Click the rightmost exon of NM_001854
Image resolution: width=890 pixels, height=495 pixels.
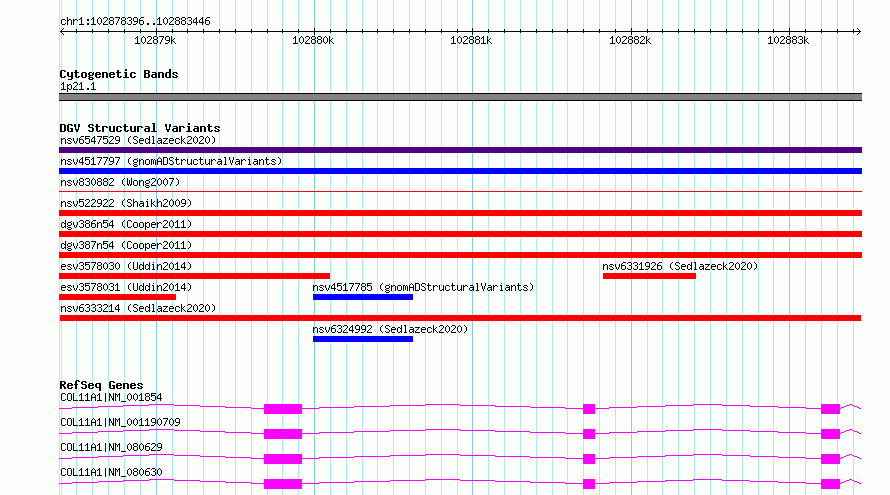point(830,409)
